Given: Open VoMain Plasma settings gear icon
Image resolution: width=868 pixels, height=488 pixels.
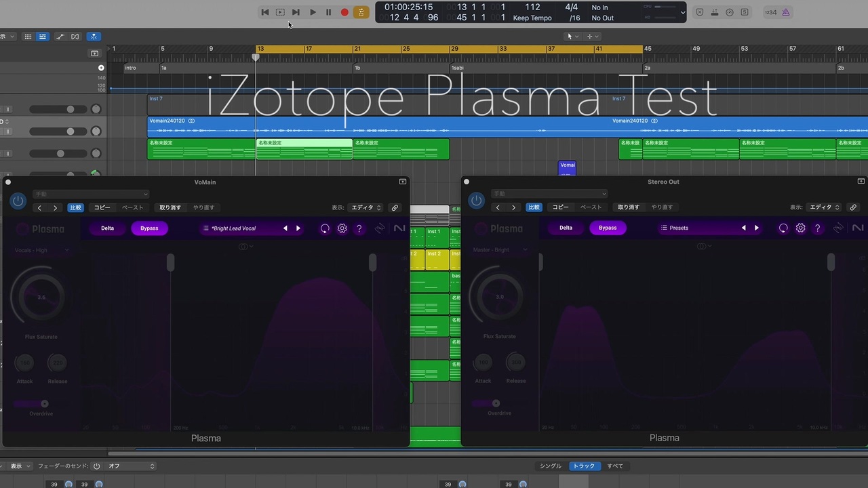Looking at the screenshot, I should click(x=342, y=228).
